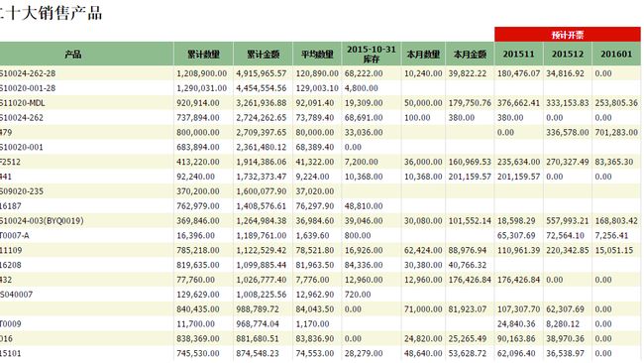644x363 pixels.
Task: Select product cell S040007
Action: 17,295
